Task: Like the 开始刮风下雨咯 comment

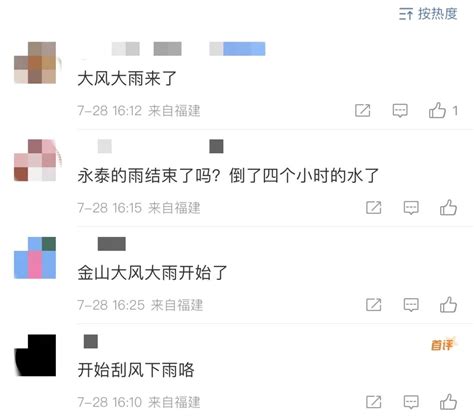Action: pyautogui.click(x=448, y=402)
